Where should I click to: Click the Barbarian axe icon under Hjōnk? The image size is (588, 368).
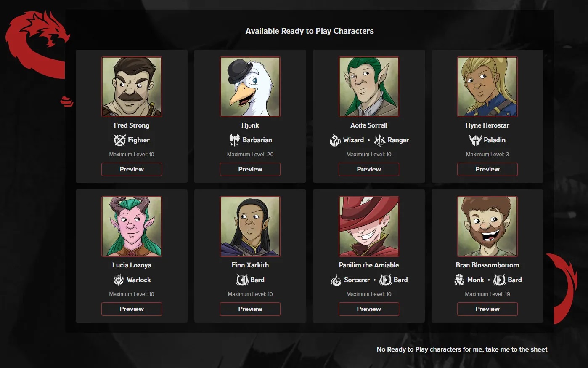tap(235, 140)
